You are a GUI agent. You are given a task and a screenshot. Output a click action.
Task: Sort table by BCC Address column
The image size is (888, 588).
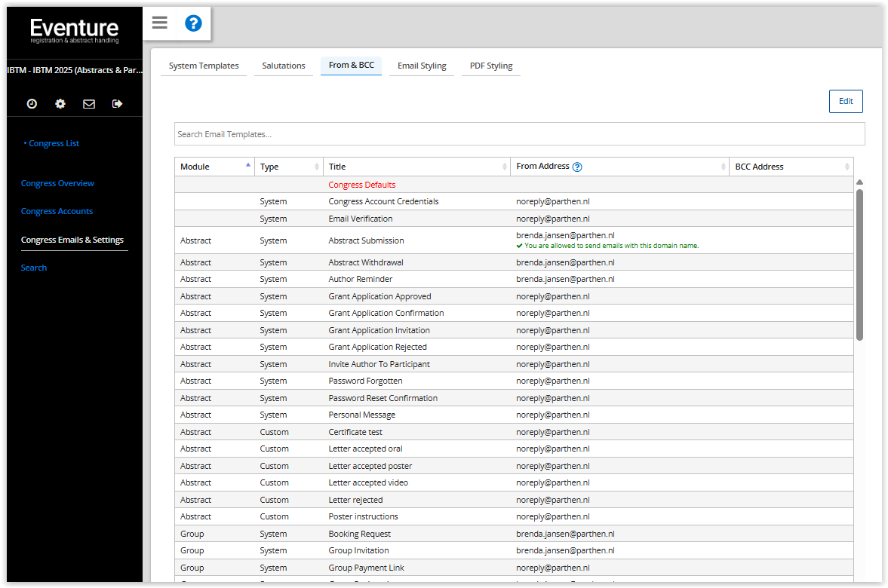pyautogui.click(x=791, y=167)
